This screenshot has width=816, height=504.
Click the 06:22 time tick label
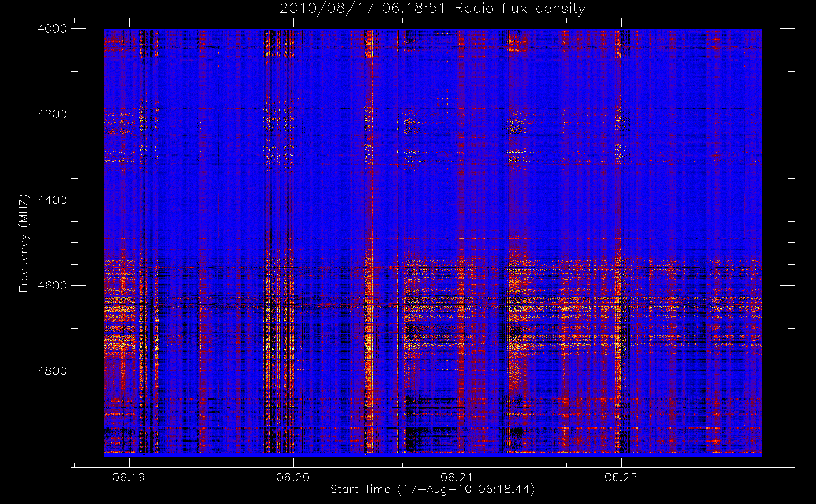click(621, 477)
